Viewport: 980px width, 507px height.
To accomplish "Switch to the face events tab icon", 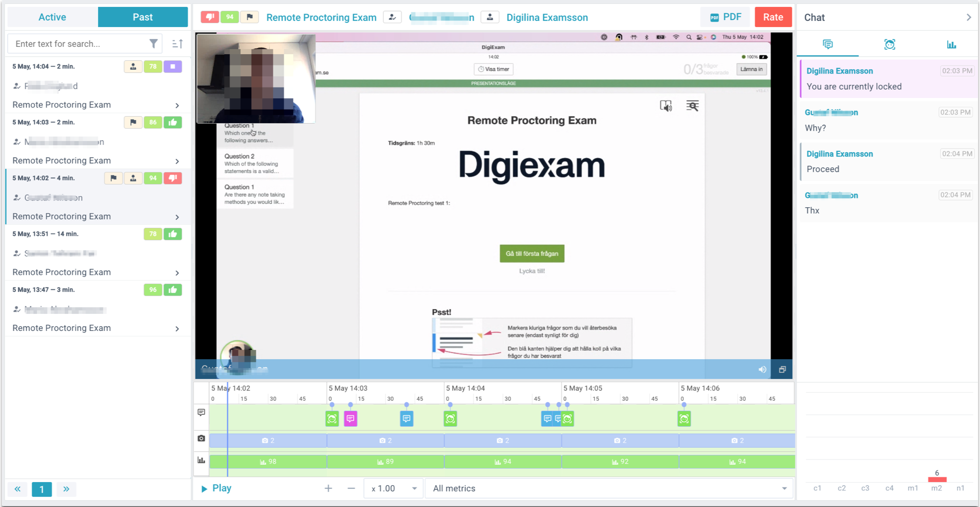I will [x=890, y=44].
